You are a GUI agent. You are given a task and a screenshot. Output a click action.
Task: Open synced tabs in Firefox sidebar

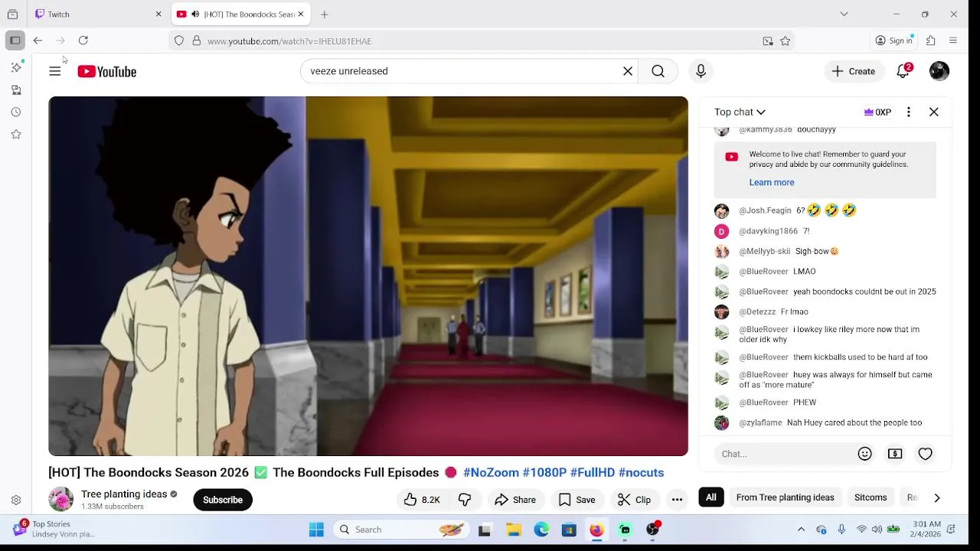[16, 90]
